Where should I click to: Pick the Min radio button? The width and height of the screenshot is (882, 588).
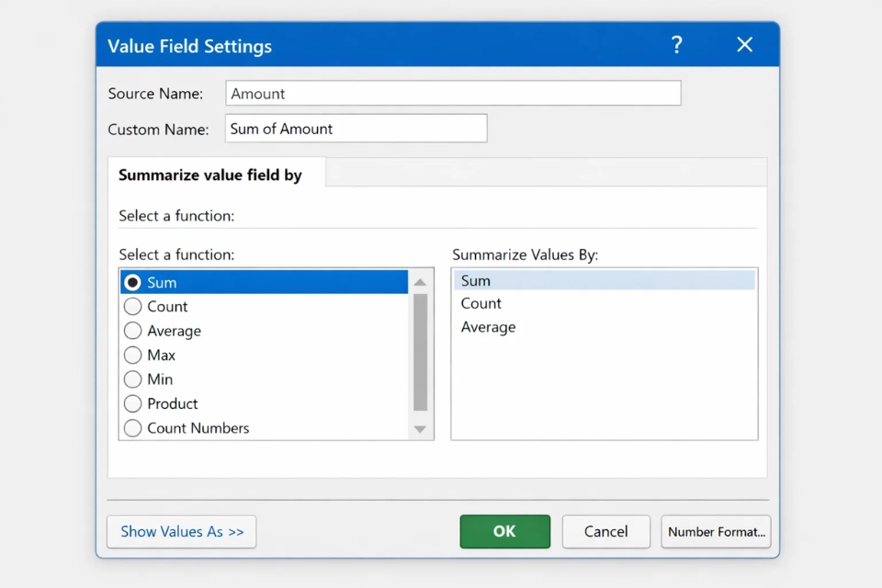[133, 379]
